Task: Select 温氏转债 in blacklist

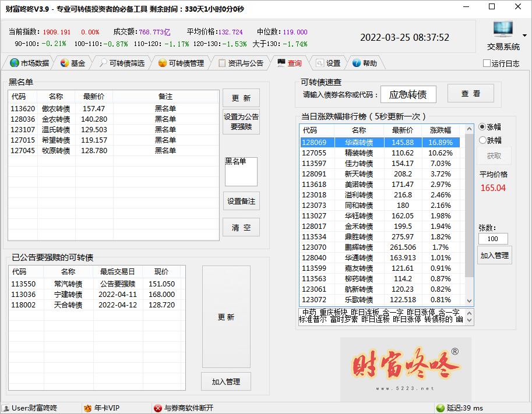Action: point(114,129)
